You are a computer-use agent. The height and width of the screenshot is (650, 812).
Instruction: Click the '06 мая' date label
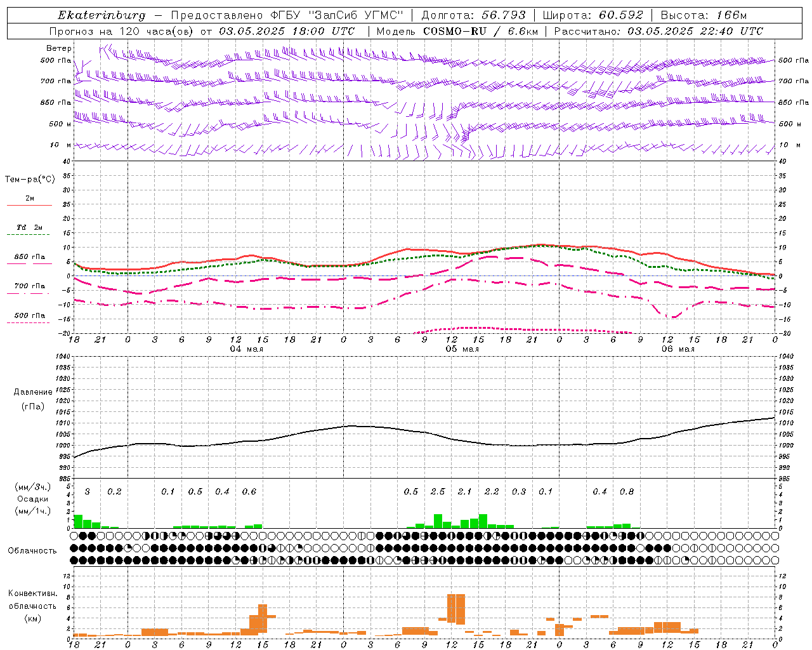click(678, 349)
